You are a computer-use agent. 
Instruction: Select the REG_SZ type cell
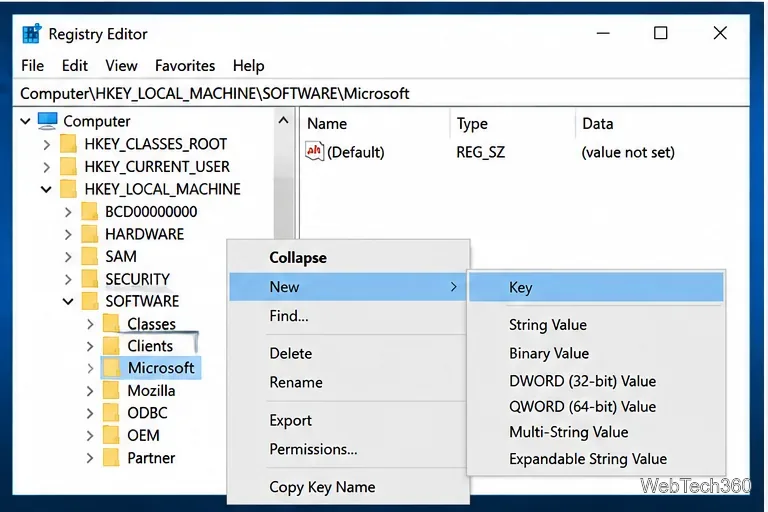coord(480,152)
